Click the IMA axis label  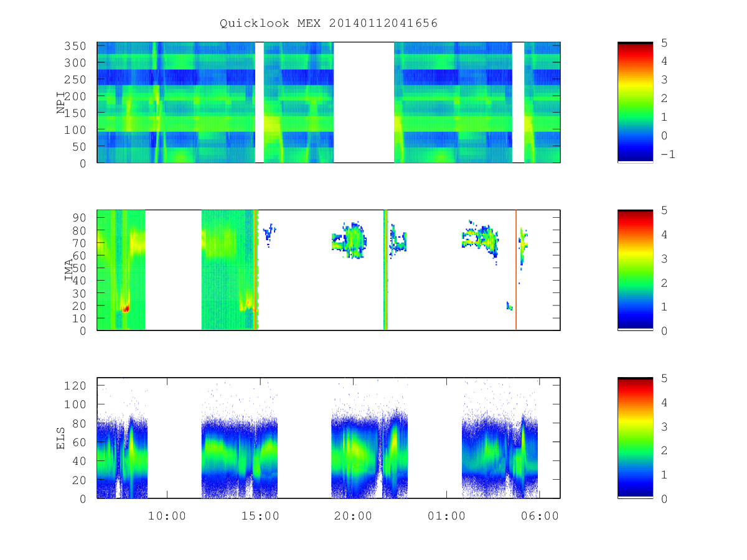click(x=69, y=270)
